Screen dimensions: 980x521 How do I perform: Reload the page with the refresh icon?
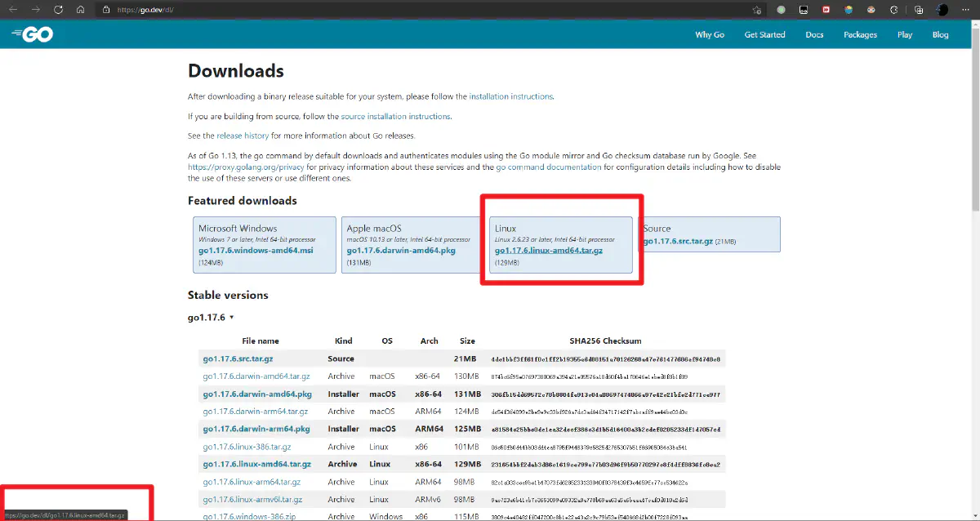(x=59, y=10)
